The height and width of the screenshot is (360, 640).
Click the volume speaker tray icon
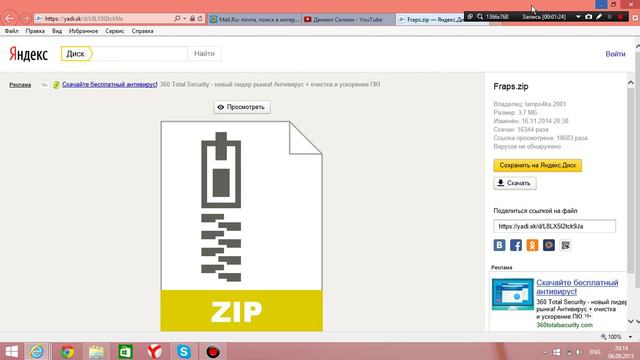578,352
